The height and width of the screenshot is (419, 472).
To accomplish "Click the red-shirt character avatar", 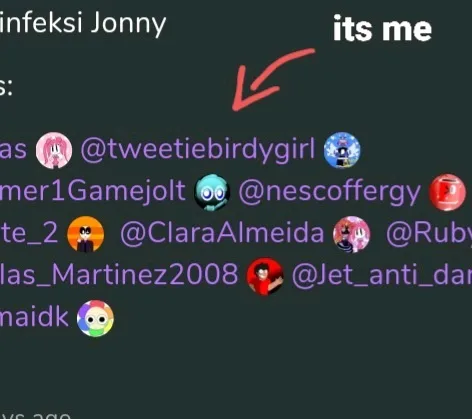I will [x=265, y=276].
